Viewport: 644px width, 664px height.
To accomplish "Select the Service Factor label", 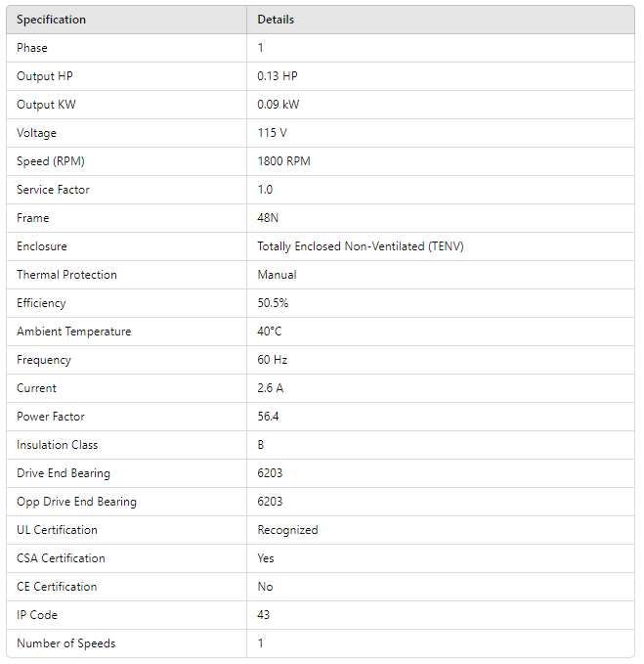I will [x=53, y=190].
